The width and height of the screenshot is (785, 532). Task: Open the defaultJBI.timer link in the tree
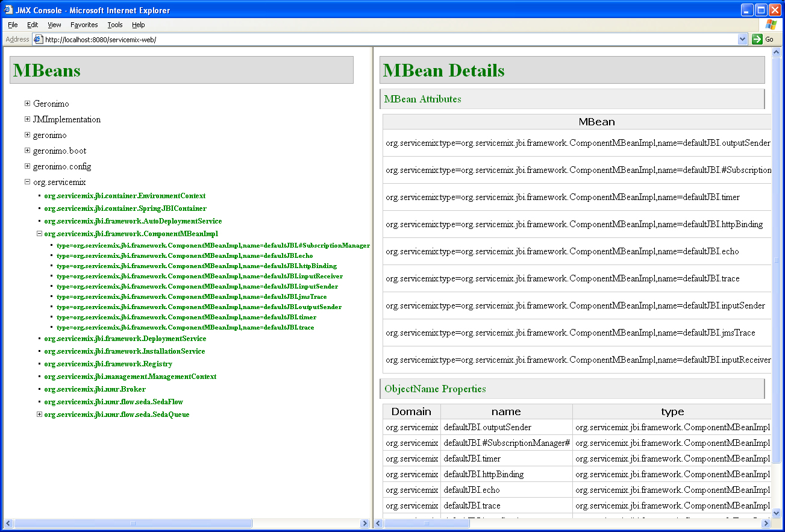(187, 318)
